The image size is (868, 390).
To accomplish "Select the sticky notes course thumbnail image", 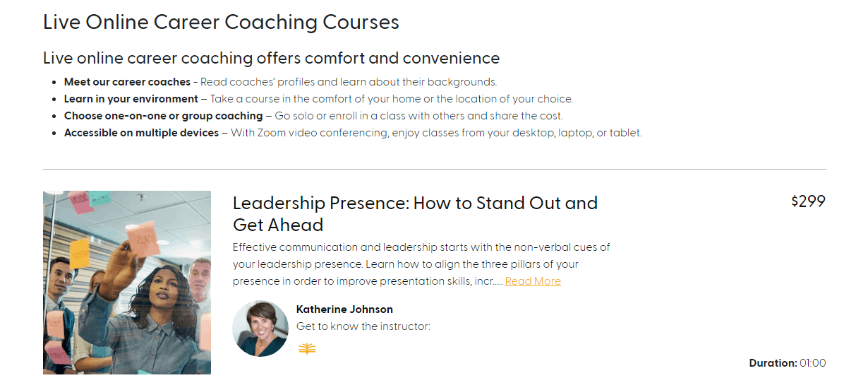I will (127, 283).
